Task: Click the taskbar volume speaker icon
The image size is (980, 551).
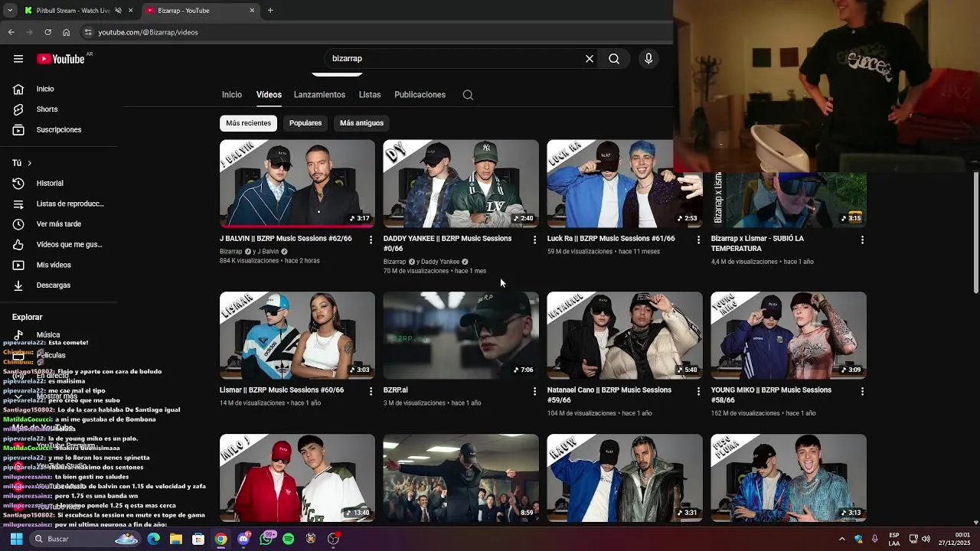Action: (925, 539)
